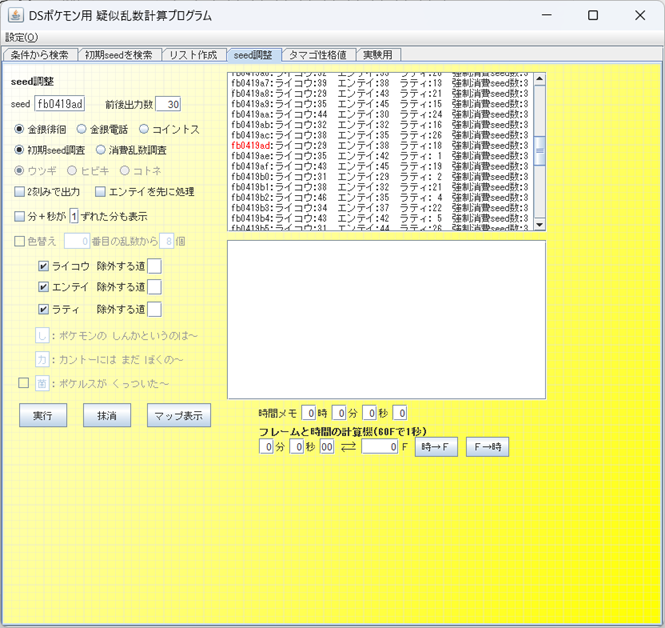Maximize the window
Viewport: 665px width, 628px height.
593,16
